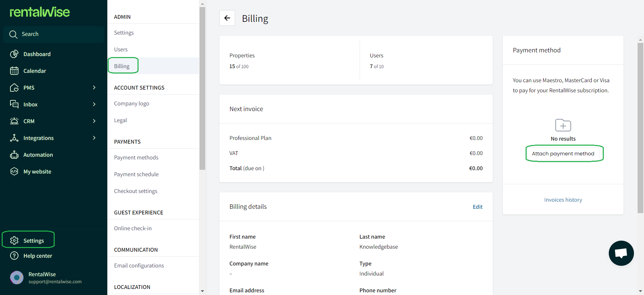The width and height of the screenshot is (644, 295).
Task: Select Payment methods in settings menu
Action: coord(136,157)
